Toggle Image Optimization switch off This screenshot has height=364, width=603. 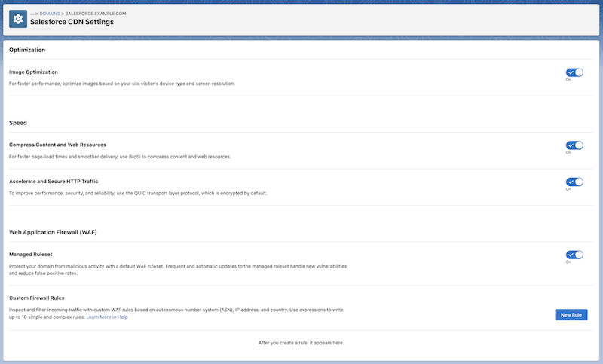click(574, 72)
